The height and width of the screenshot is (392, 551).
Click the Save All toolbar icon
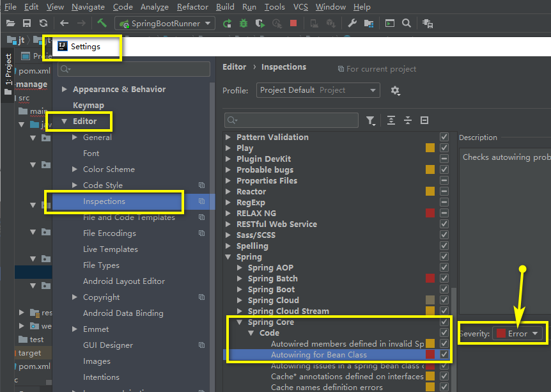[x=27, y=24]
